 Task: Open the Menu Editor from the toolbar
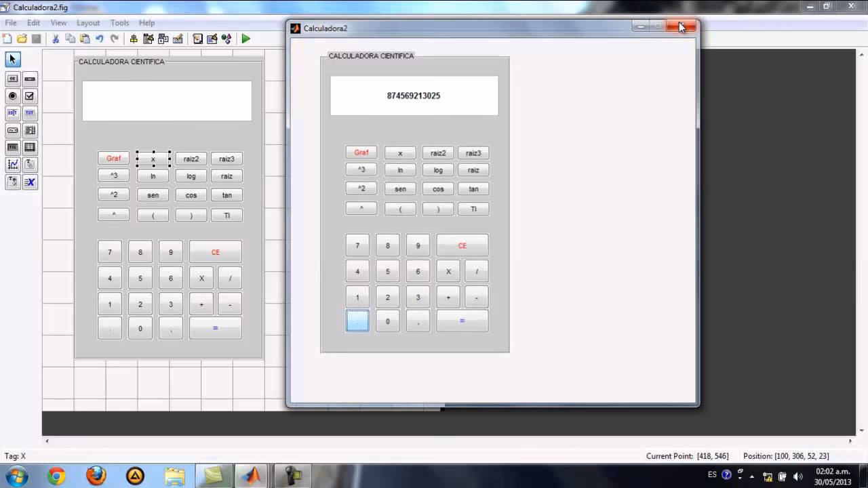[x=148, y=39]
